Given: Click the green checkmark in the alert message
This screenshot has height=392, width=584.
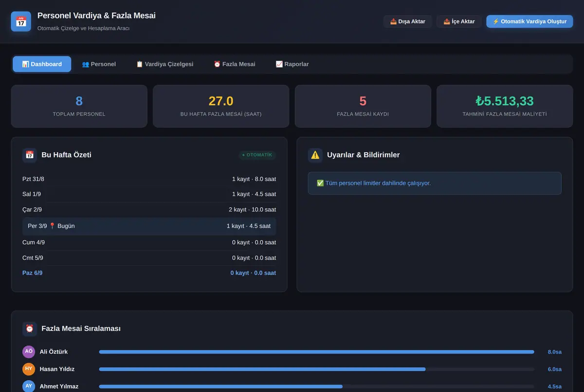Looking at the screenshot, I should [320, 183].
